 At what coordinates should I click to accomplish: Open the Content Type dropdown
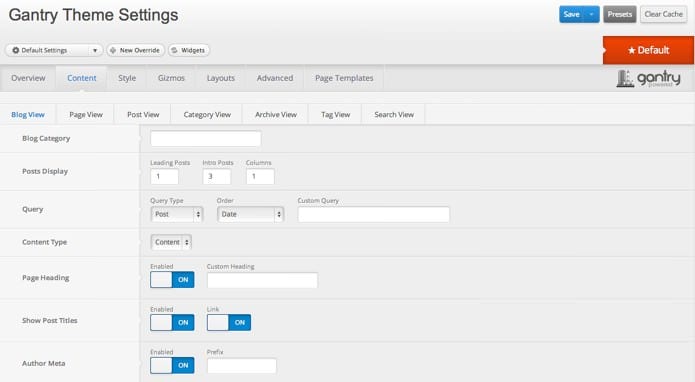pos(171,242)
